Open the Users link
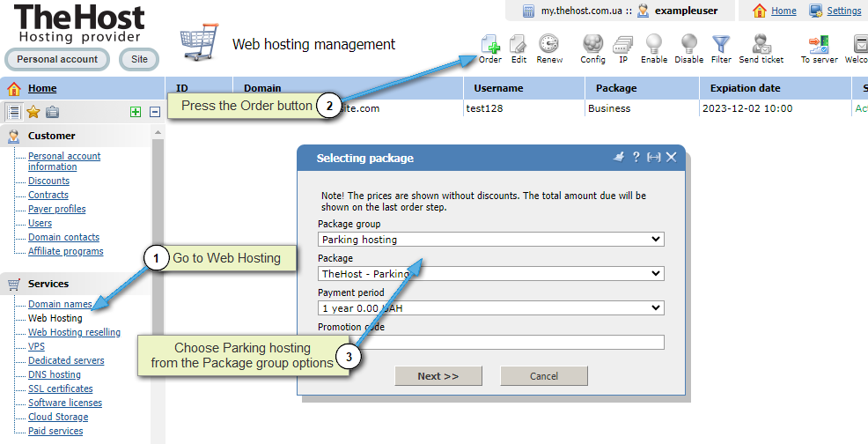Image resolution: width=868 pixels, height=444 pixels. [x=40, y=223]
